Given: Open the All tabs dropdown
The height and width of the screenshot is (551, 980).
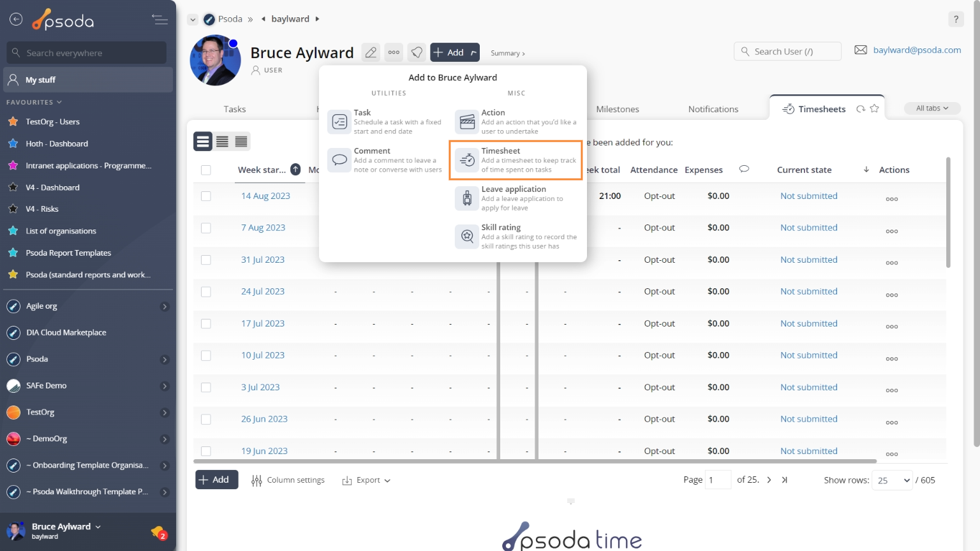Looking at the screenshot, I should (x=932, y=108).
